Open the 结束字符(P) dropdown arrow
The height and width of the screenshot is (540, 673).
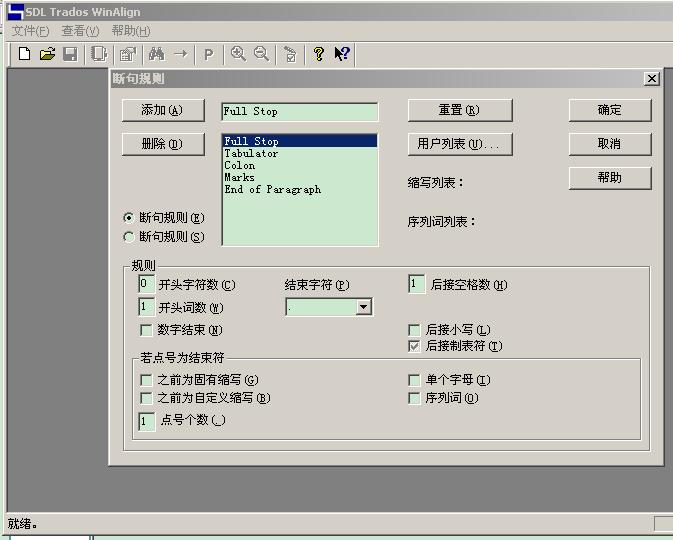coord(364,307)
